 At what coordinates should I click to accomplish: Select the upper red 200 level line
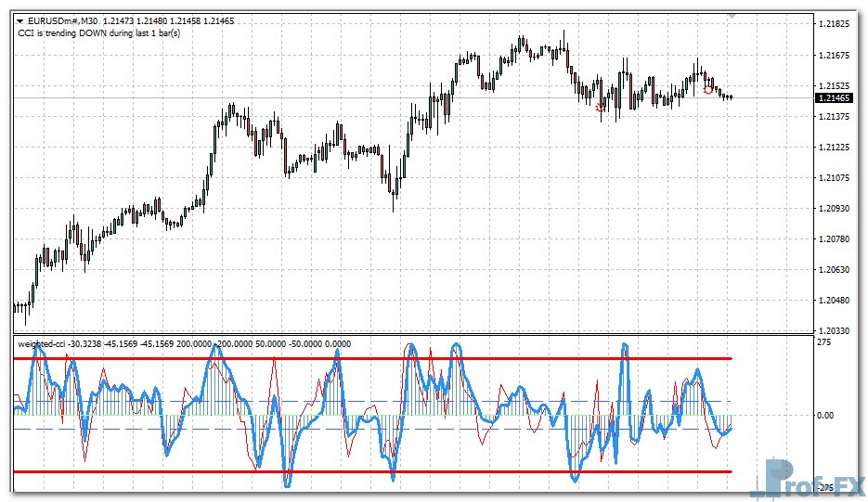point(371,358)
